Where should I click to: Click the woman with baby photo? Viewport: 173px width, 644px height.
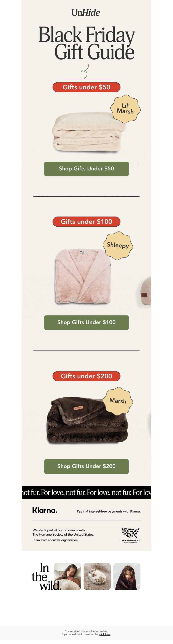[x=68, y=576]
